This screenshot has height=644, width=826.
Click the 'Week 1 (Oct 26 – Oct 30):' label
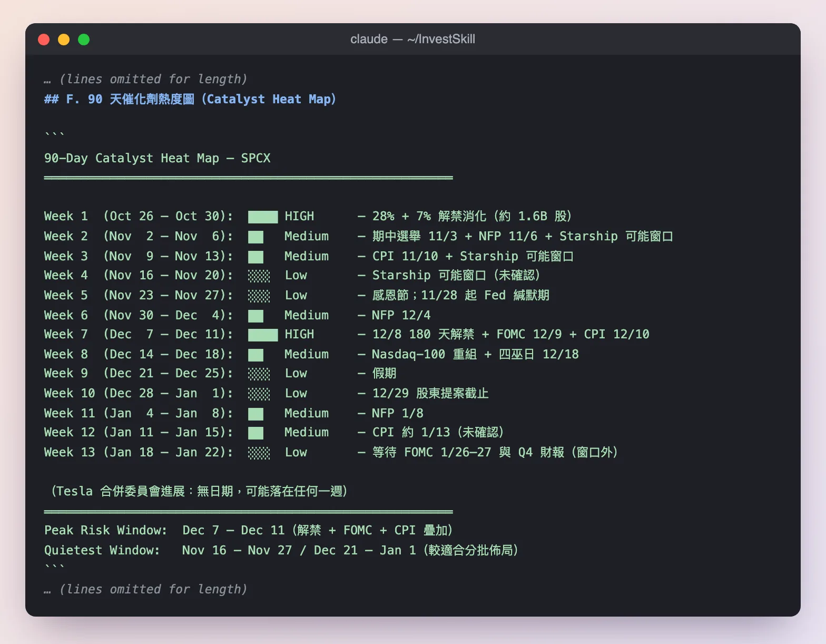coord(139,216)
